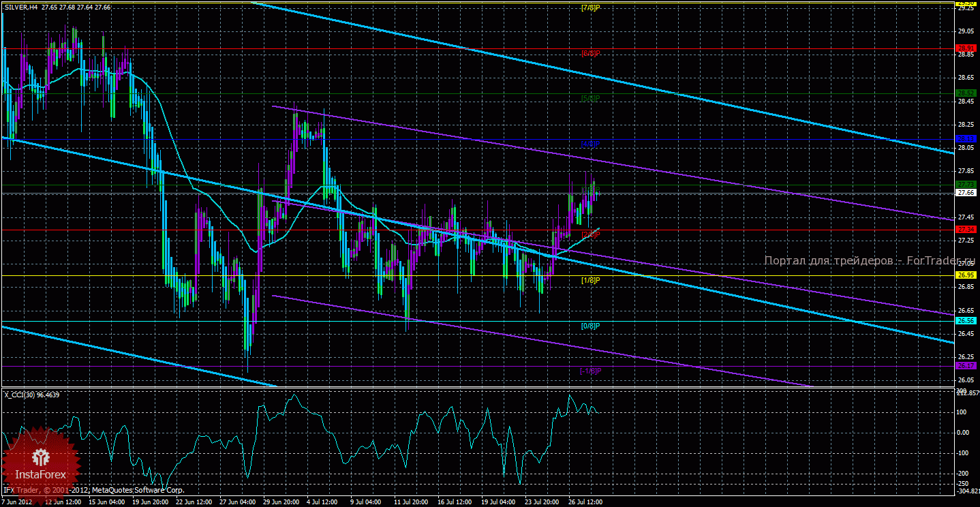980x507 pixels.
Task: Click the blue 28.13 price tag
Action: (x=966, y=139)
